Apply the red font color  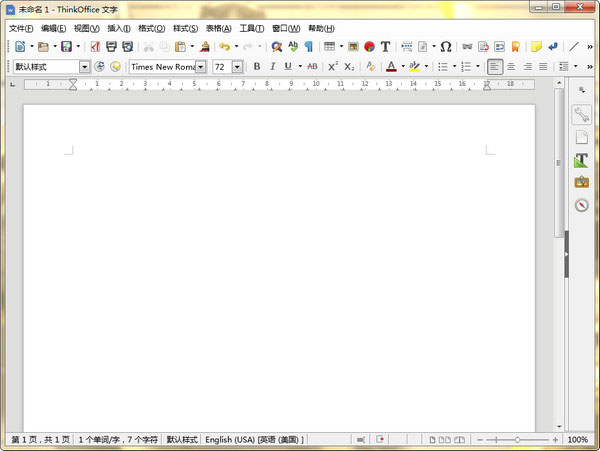tap(391, 67)
